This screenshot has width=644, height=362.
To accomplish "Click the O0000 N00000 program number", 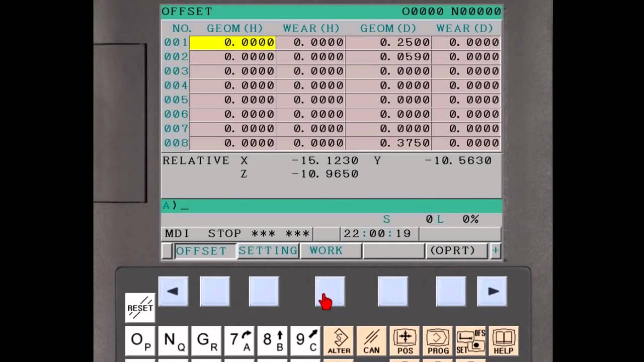I will [451, 12].
